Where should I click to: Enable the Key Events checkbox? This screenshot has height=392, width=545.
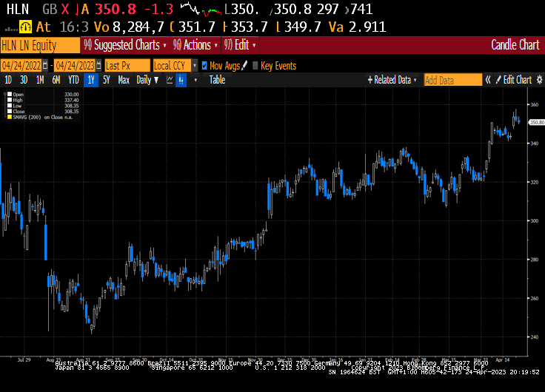(255, 65)
